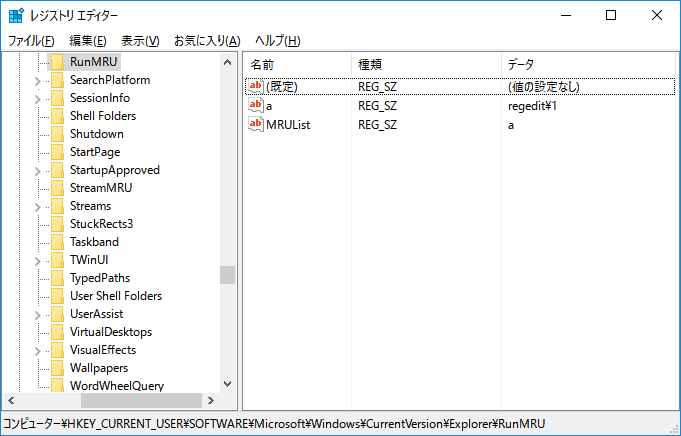The width and height of the screenshot is (681, 436).
Task: Click the string value icon for (既定)
Action: coord(255,86)
